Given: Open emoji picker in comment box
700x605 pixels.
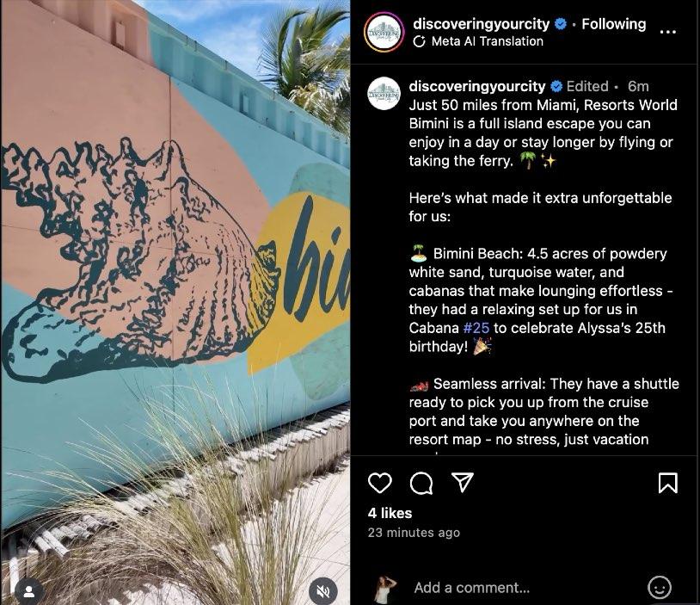Looking at the screenshot, I should click(x=660, y=587).
